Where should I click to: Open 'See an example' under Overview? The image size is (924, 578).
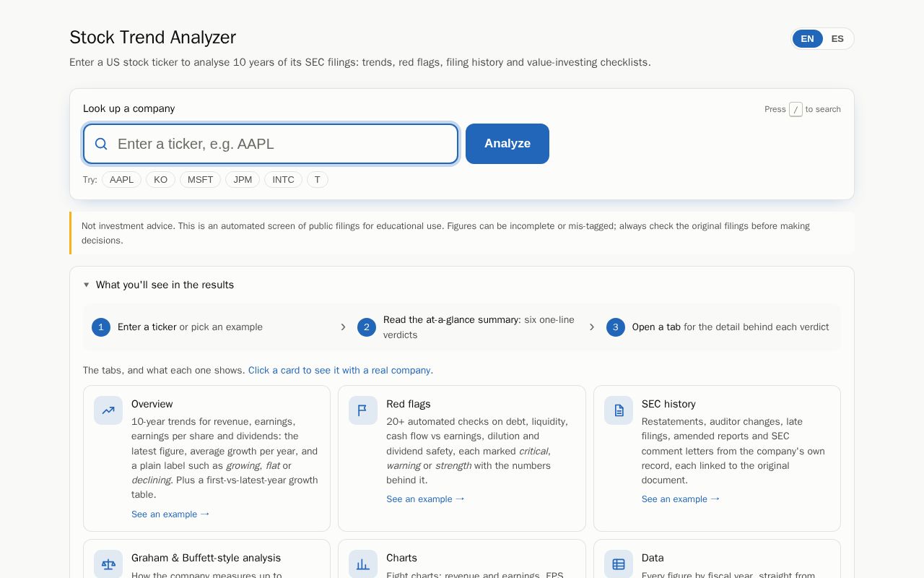(x=170, y=514)
